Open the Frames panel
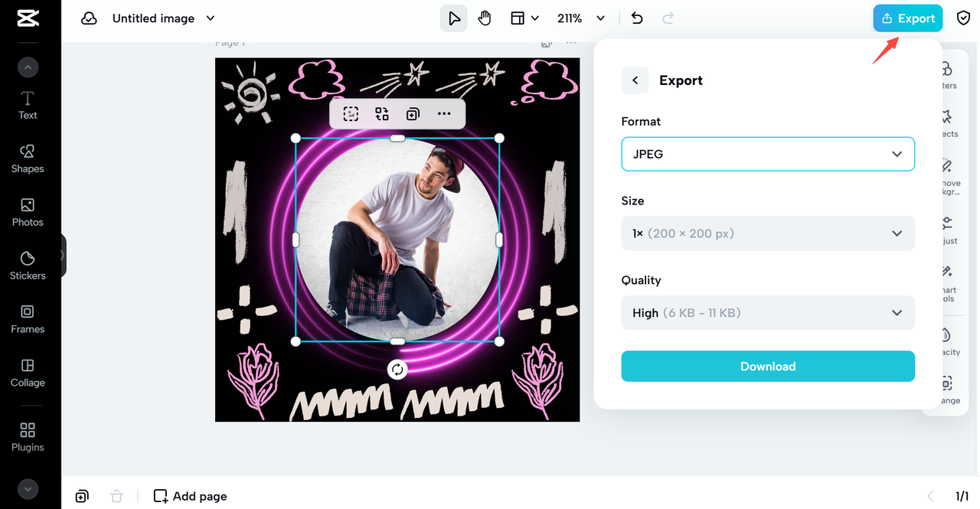The image size is (980, 509). pos(28,319)
